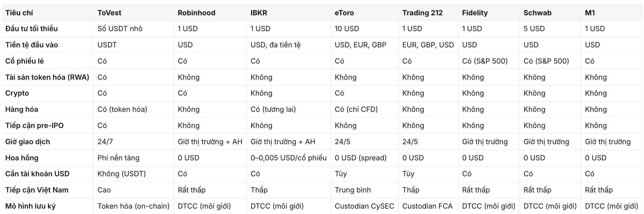Select the M1 column header
This screenshot has width=644, height=214.
pos(590,13)
